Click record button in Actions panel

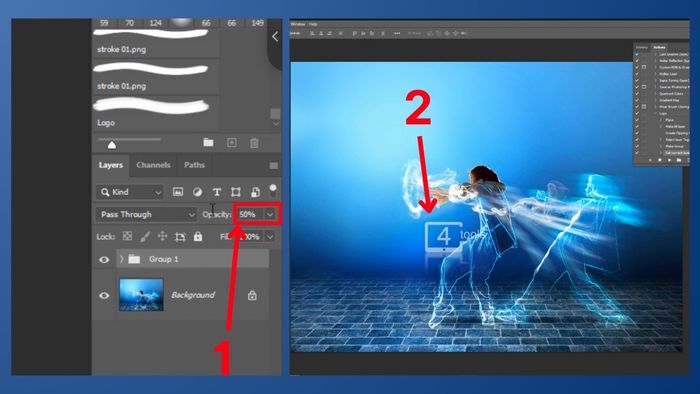pyautogui.click(x=660, y=160)
